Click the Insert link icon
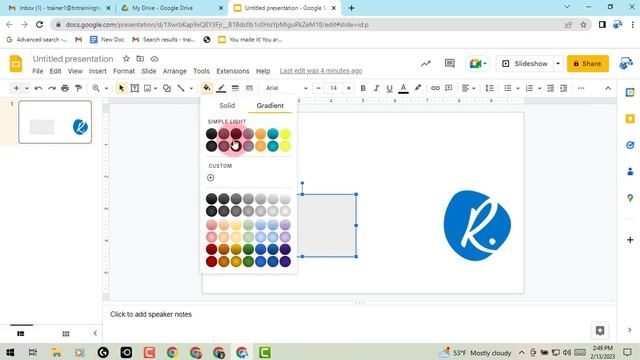 pyautogui.click(x=436, y=88)
